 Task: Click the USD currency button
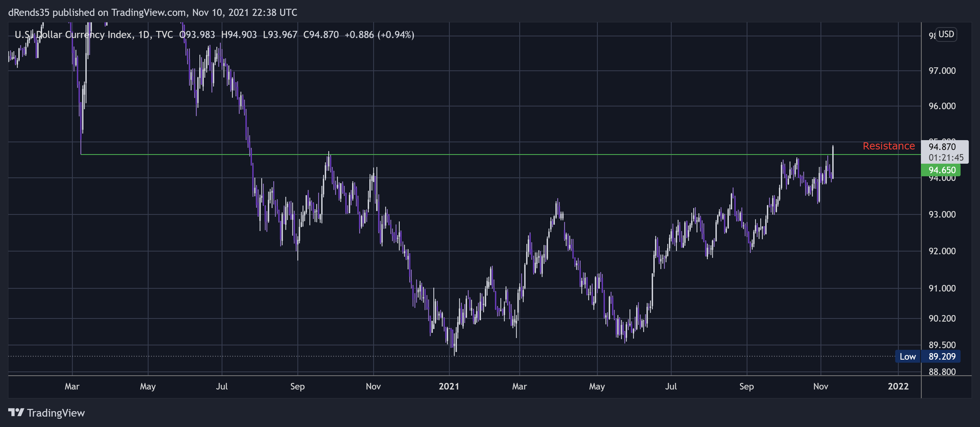click(x=946, y=34)
